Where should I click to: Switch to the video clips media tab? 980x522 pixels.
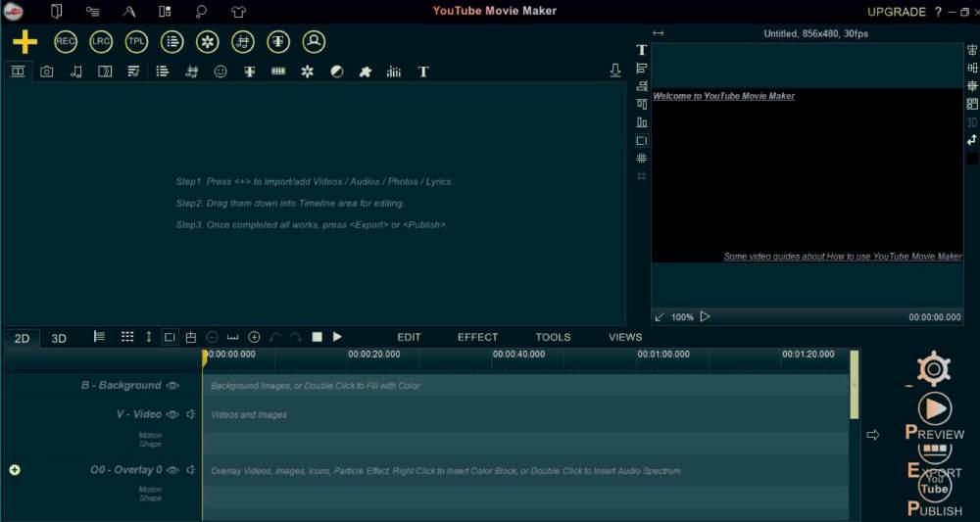(x=18, y=71)
